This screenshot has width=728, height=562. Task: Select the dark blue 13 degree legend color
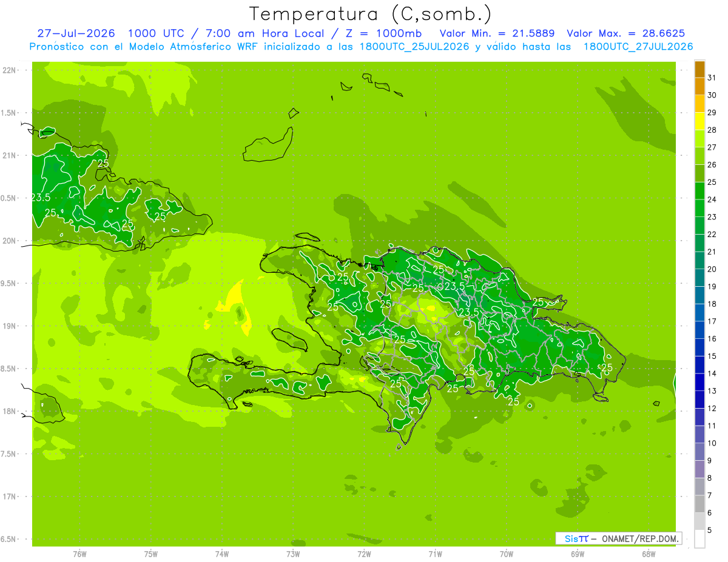tap(699, 383)
